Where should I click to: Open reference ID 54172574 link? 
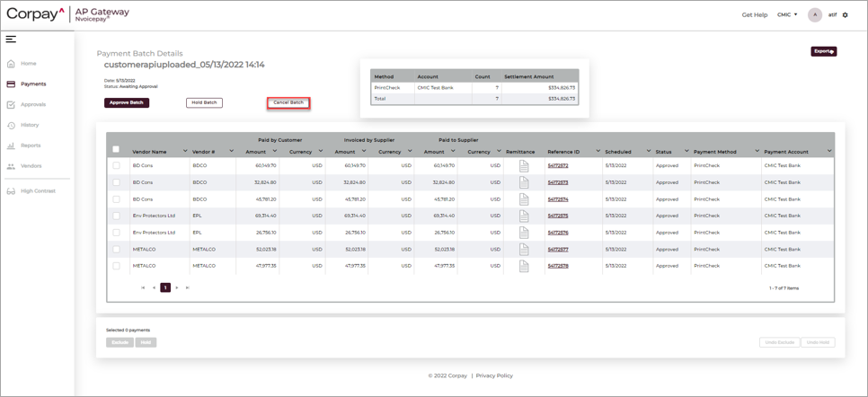click(x=558, y=199)
